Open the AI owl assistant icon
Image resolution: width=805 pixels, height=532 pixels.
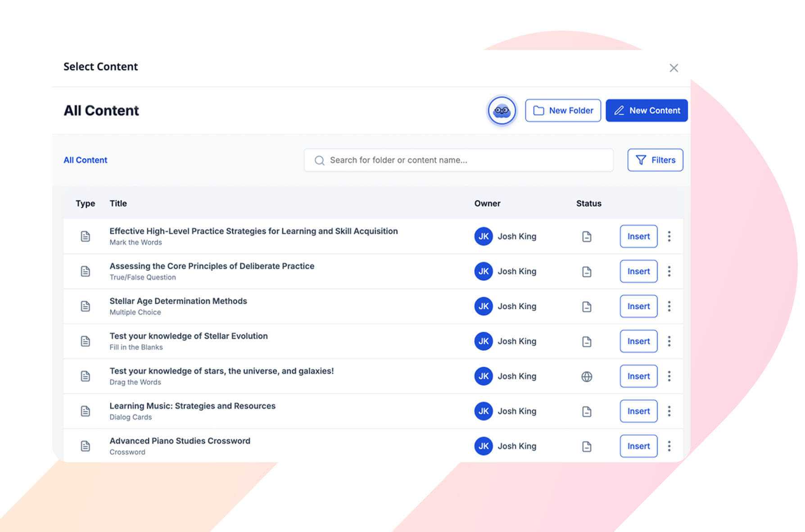tap(501, 110)
